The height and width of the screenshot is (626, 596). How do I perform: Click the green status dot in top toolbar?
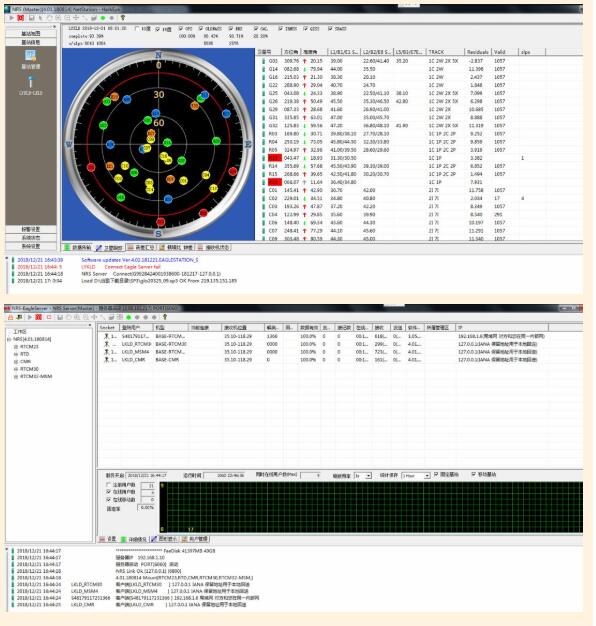tap(103, 18)
